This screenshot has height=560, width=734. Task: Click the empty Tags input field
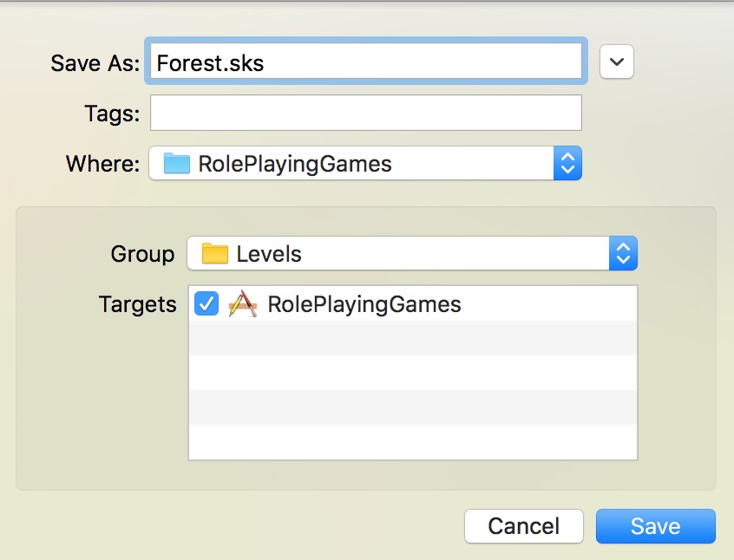click(x=365, y=113)
